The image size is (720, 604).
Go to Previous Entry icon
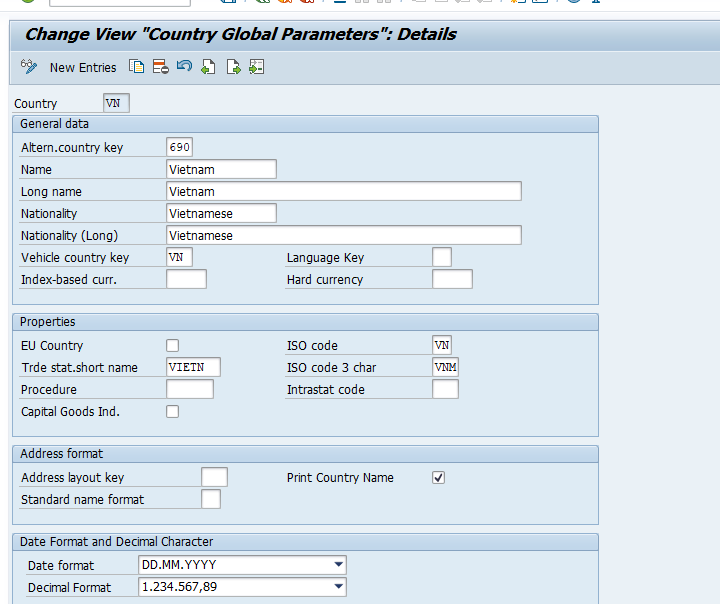pyautogui.click(x=208, y=67)
